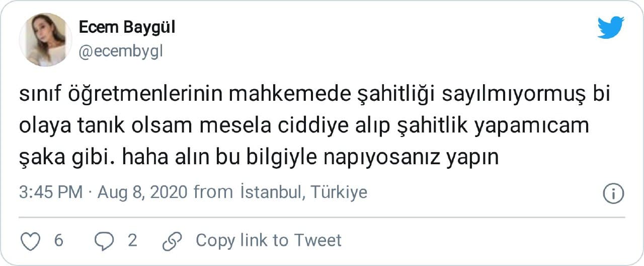Click the reply count number 2
Screen dimensions: 644x266
point(132,241)
